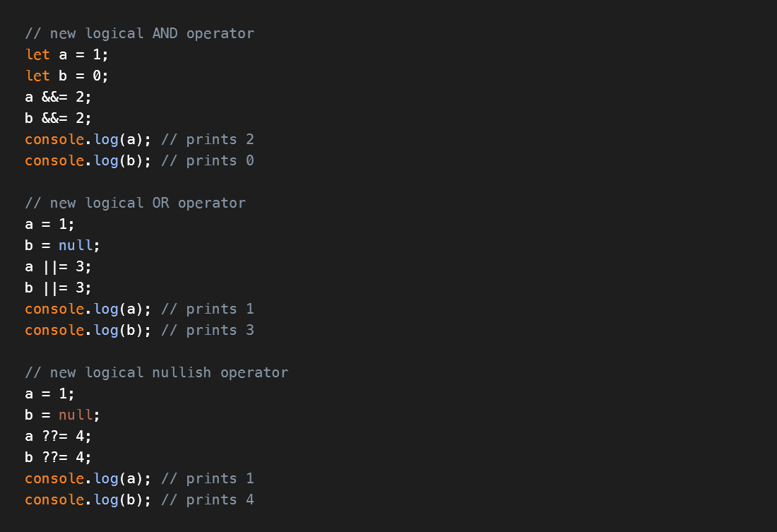Click the orange-red 'null' keyword
The width and height of the screenshot is (777, 532).
[76, 415]
